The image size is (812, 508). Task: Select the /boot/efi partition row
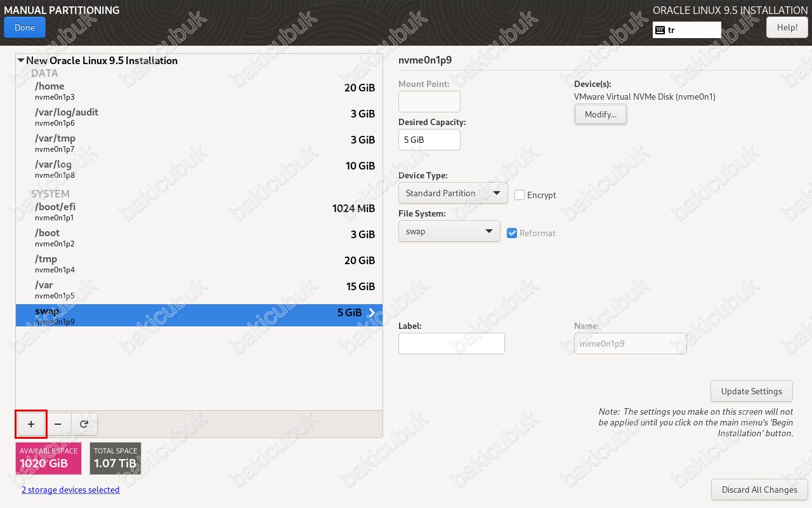199,211
